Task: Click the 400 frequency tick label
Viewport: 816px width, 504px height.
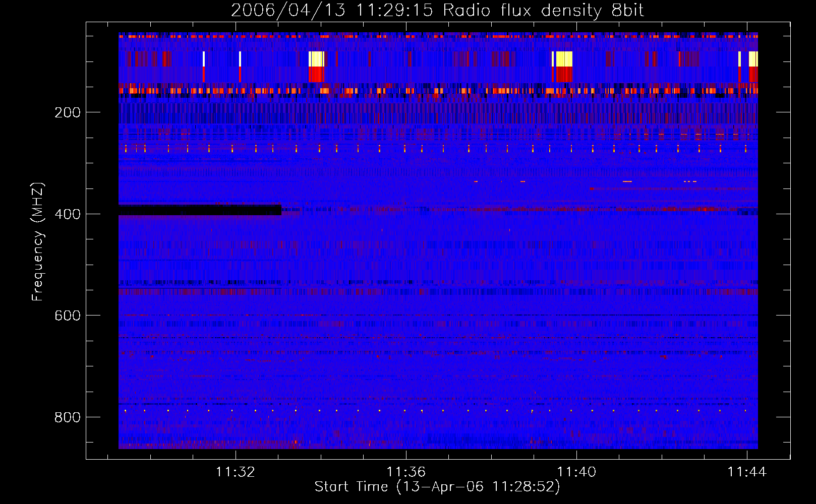Action: 68,214
